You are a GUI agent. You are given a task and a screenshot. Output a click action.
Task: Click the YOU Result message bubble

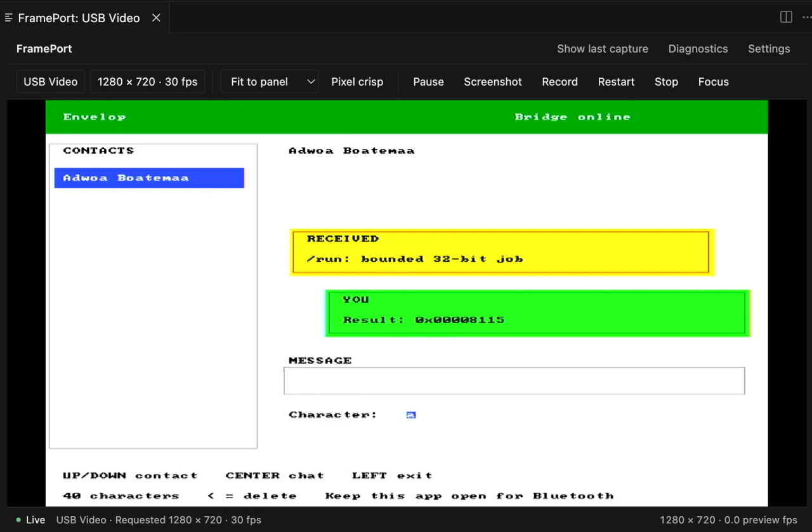[x=537, y=313]
